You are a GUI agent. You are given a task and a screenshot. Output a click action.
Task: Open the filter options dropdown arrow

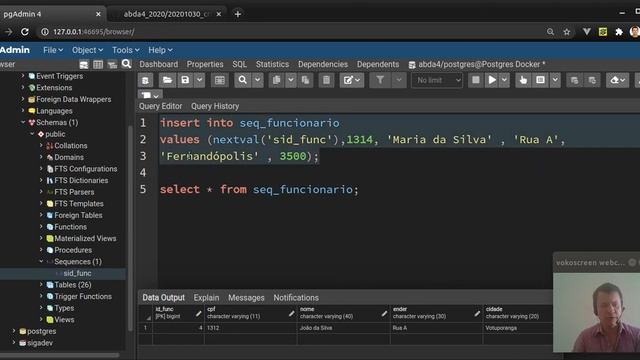(399, 80)
